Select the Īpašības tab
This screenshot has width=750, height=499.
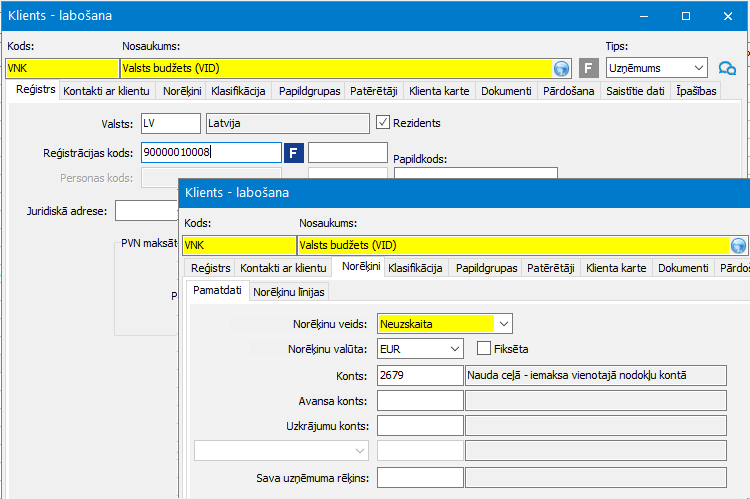pos(694,91)
